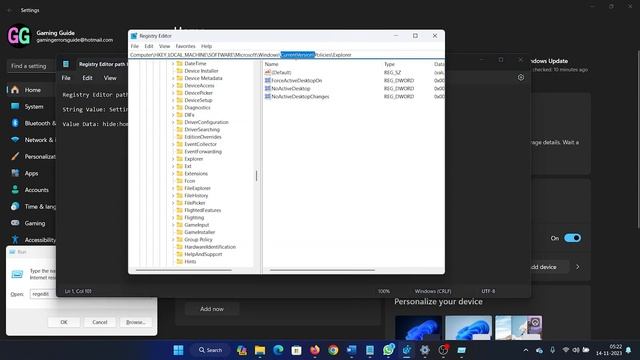Select the EventCollector key
Screen dimensions: 640x360
point(200,144)
